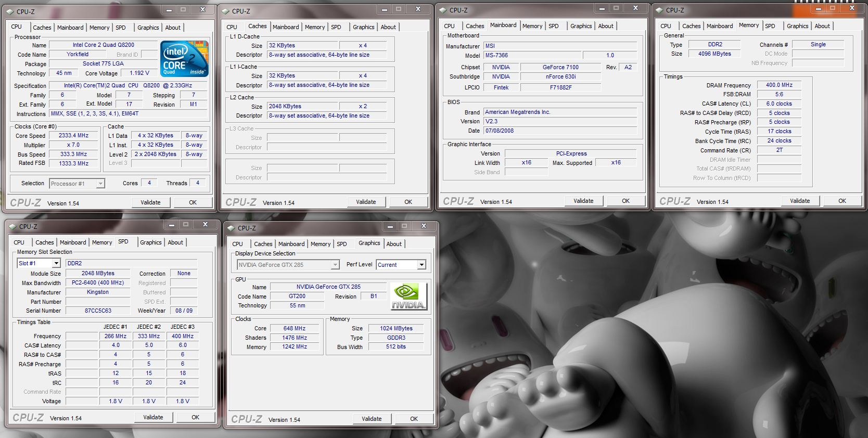Viewport: 868px width, 438px height.
Task: Switch to the Caches tab in the CPU tab window
Action: pos(42,28)
